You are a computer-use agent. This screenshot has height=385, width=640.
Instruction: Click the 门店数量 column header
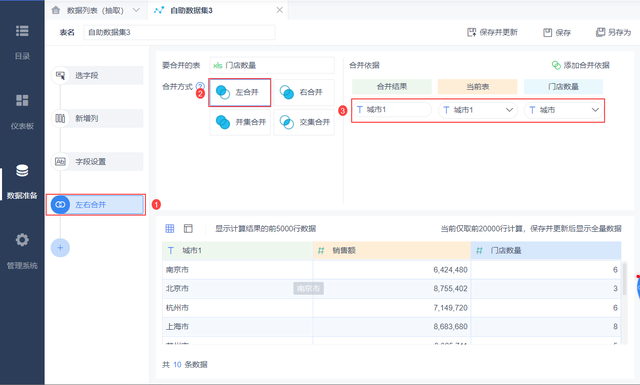pos(546,251)
